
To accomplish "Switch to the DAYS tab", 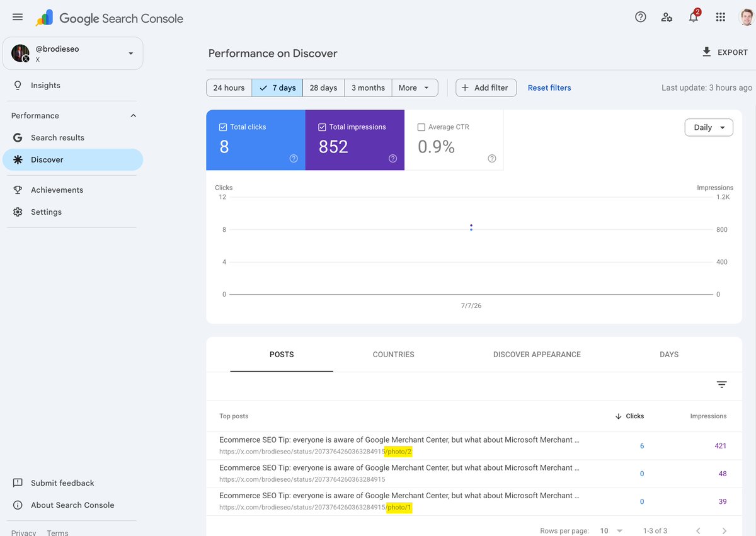I will 669,355.
